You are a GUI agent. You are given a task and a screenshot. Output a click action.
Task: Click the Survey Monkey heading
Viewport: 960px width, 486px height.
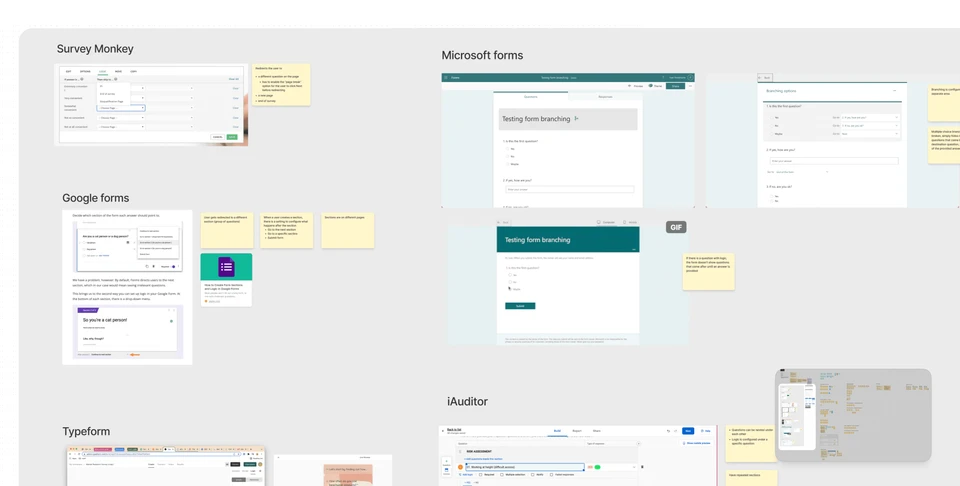click(95, 49)
